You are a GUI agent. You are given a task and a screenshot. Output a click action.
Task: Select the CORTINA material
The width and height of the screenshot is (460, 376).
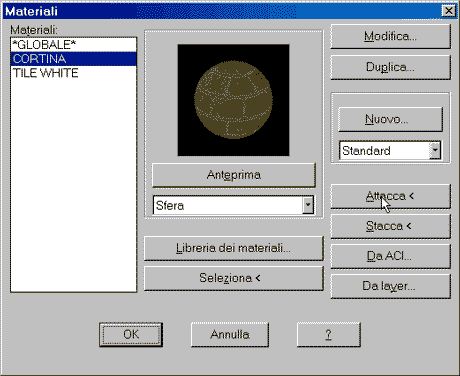(x=73, y=59)
